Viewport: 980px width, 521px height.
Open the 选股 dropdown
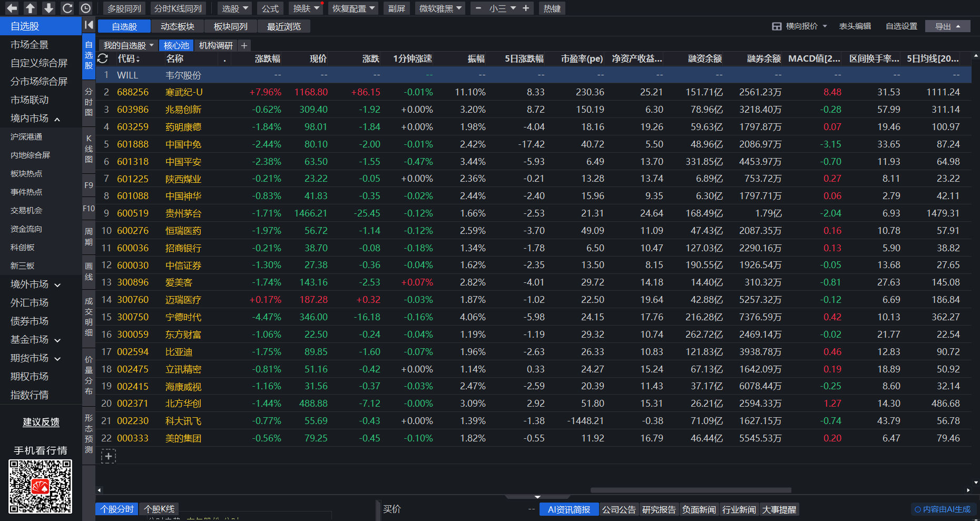[x=235, y=8]
